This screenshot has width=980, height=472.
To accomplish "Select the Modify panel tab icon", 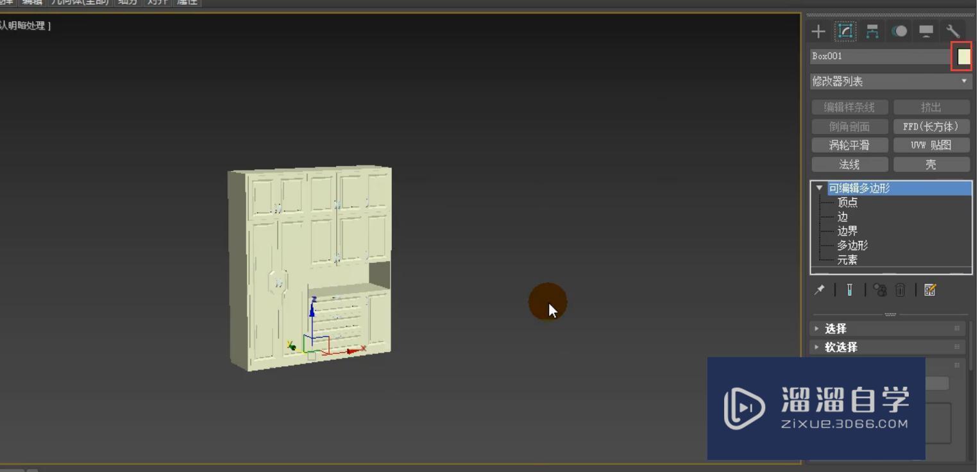I will pyautogui.click(x=845, y=31).
